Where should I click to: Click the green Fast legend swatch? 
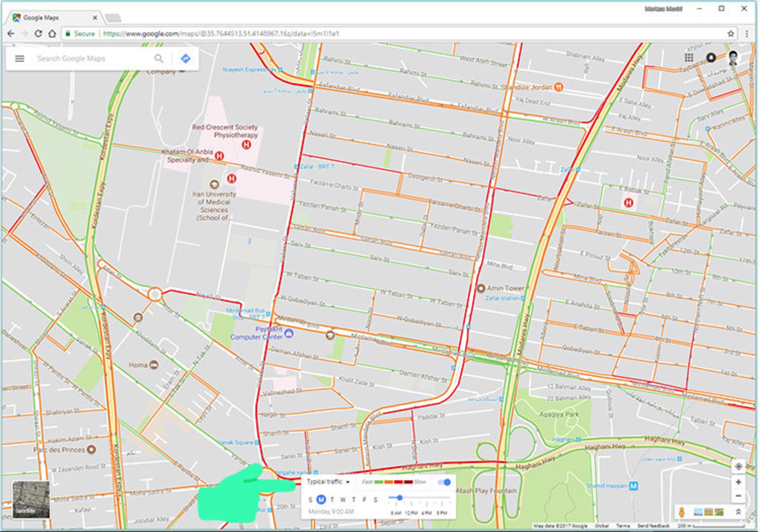(x=379, y=482)
